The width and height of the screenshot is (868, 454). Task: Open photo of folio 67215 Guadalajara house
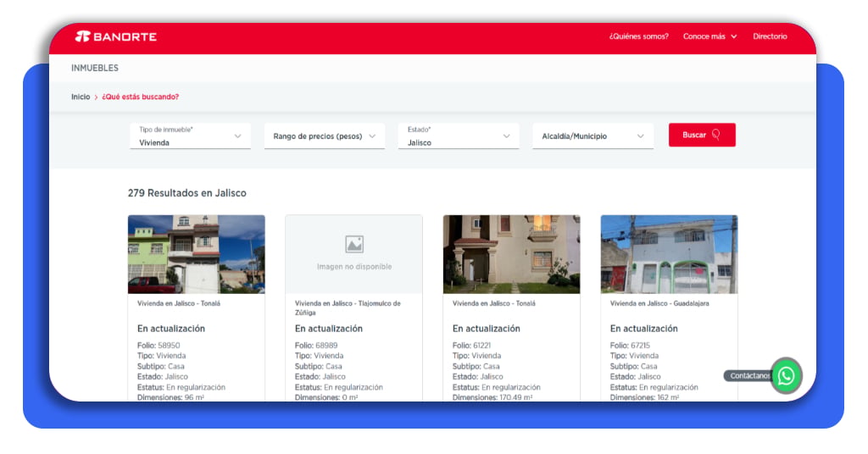click(670, 254)
